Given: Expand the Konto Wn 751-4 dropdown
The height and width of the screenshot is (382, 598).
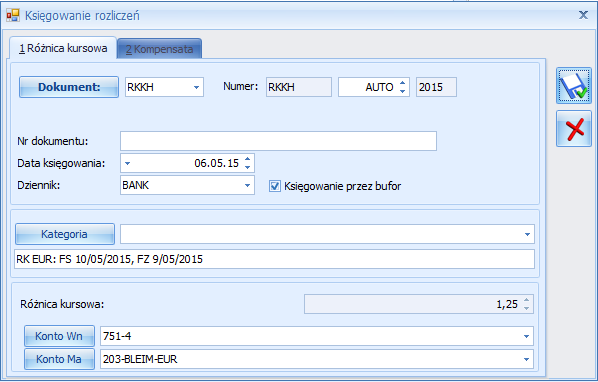Looking at the screenshot, I should 527,336.
